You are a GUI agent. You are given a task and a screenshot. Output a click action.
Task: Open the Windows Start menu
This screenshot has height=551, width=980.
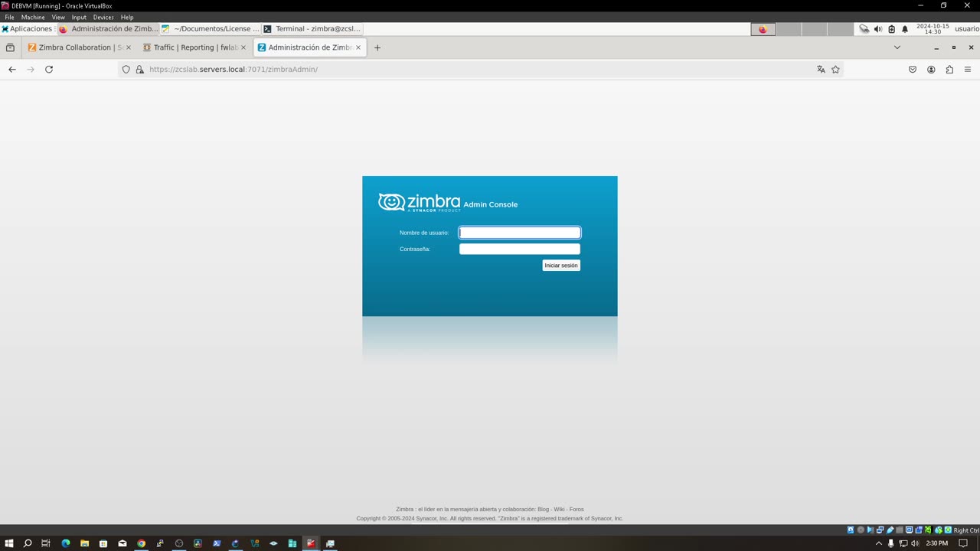pyautogui.click(x=9, y=543)
